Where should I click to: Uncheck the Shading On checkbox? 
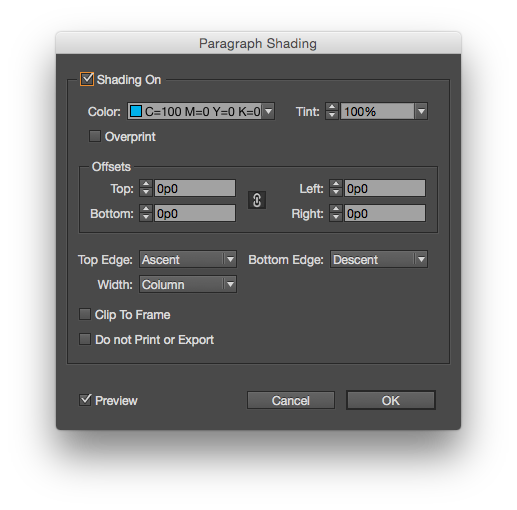tap(87, 79)
